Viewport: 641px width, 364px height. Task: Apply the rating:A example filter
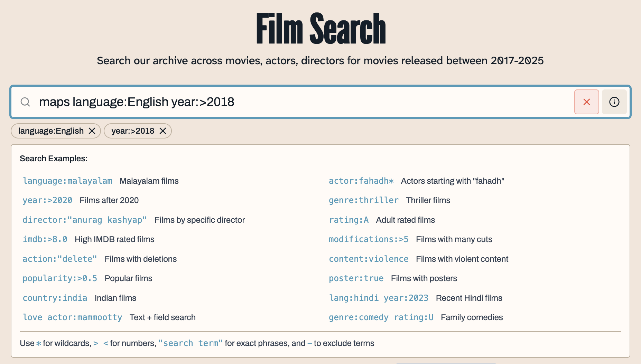[349, 220]
